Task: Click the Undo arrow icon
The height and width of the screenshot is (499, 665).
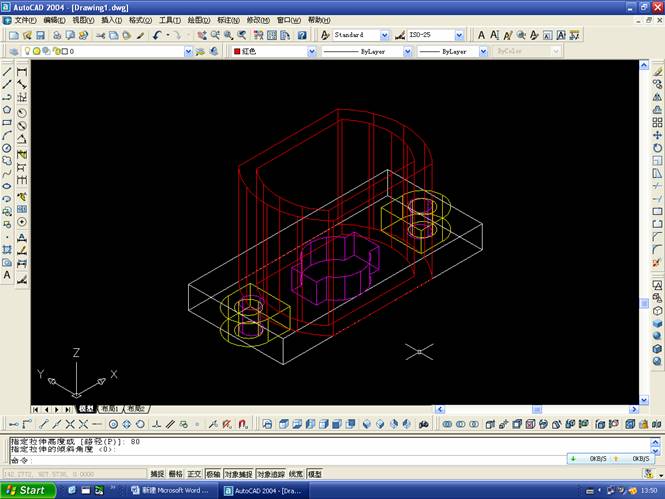Action: (x=158, y=35)
